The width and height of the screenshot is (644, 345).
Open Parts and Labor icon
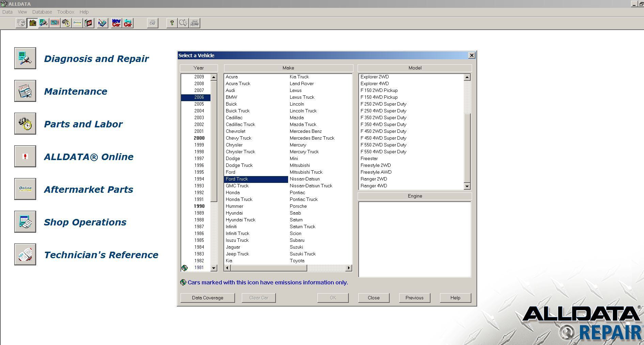click(25, 124)
